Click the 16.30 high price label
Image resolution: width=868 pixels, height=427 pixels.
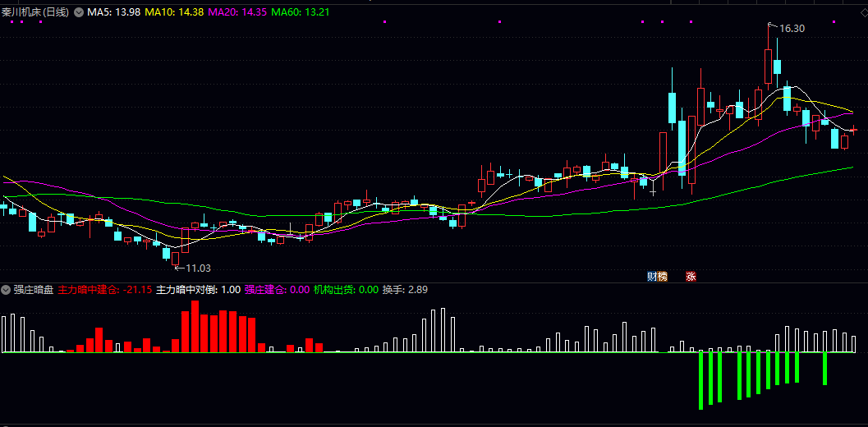(792, 29)
